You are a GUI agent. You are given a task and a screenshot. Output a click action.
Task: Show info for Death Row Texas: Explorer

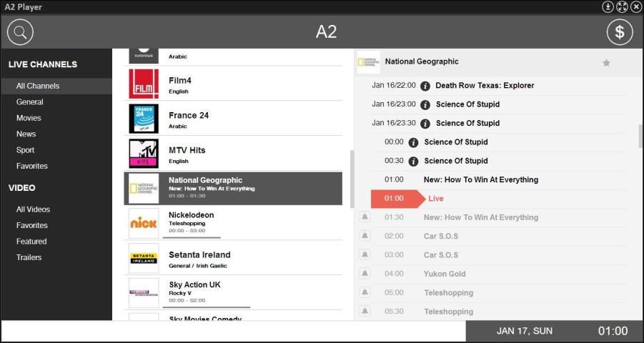click(x=425, y=86)
